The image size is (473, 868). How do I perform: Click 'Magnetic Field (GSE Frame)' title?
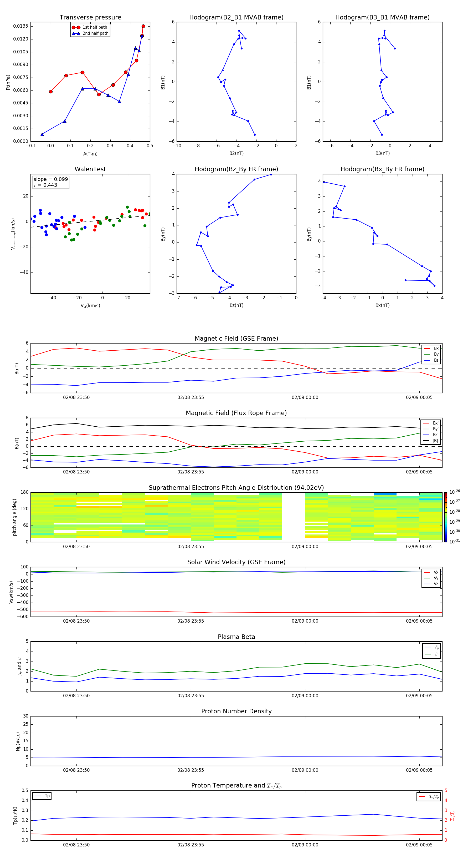236,339
